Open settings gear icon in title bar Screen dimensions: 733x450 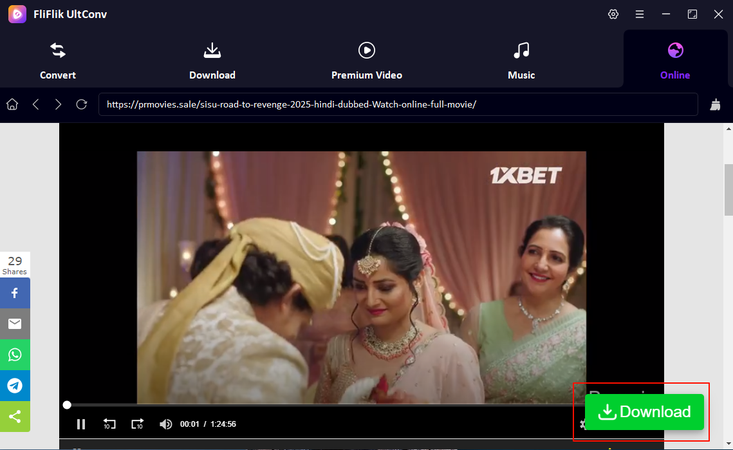613,14
